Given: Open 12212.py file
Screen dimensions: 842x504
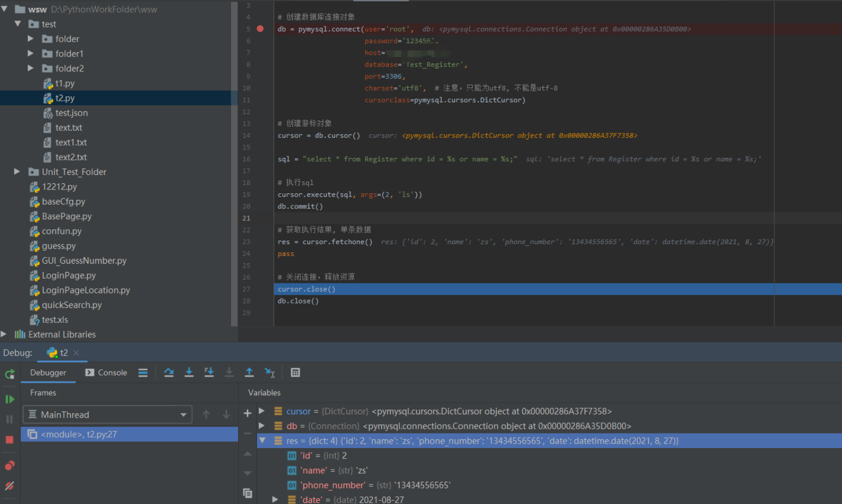Looking at the screenshot, I should (x=59, y=187).
